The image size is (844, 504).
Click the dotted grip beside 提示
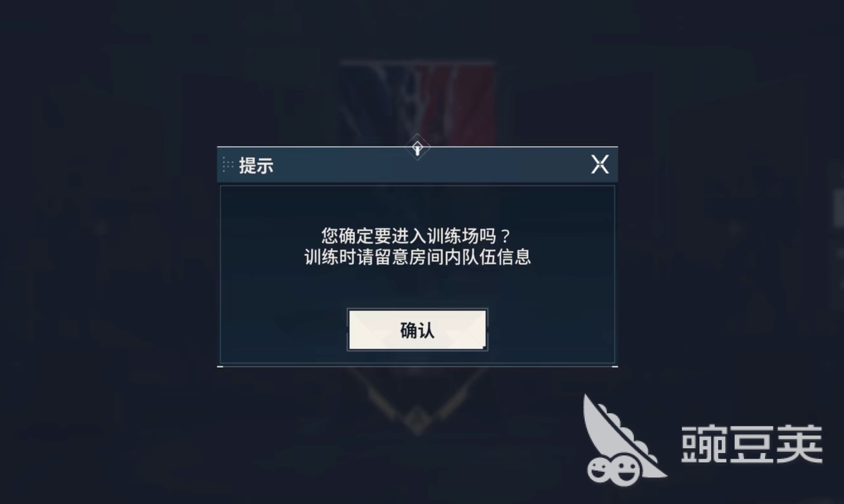[228, 165]
